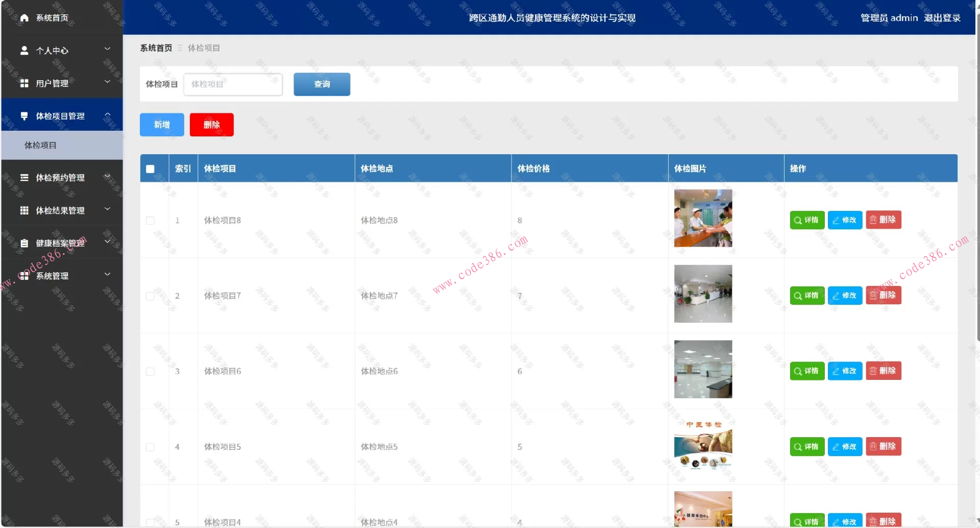Click 系统首页 in the breadcrumb
Image resolution: width=980 pixels, height=528 pixels.
coord(156,47)
